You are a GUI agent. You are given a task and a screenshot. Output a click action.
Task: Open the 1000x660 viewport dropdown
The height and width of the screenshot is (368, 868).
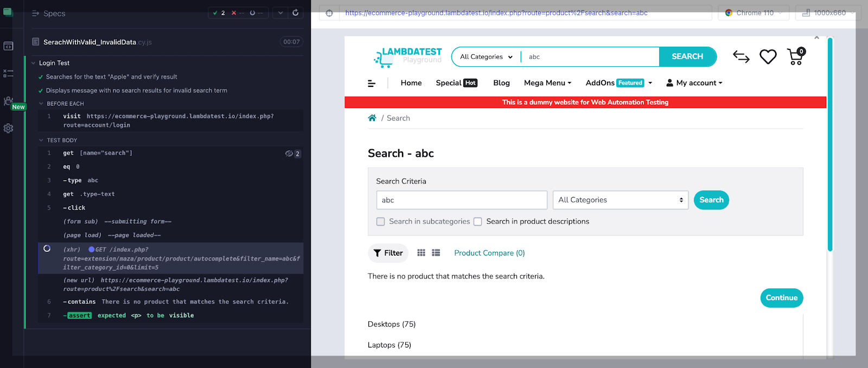pos(828,13)
